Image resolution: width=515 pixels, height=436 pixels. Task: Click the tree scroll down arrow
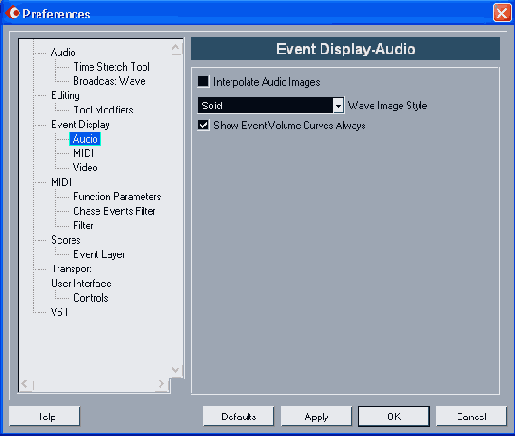[175, 370]
